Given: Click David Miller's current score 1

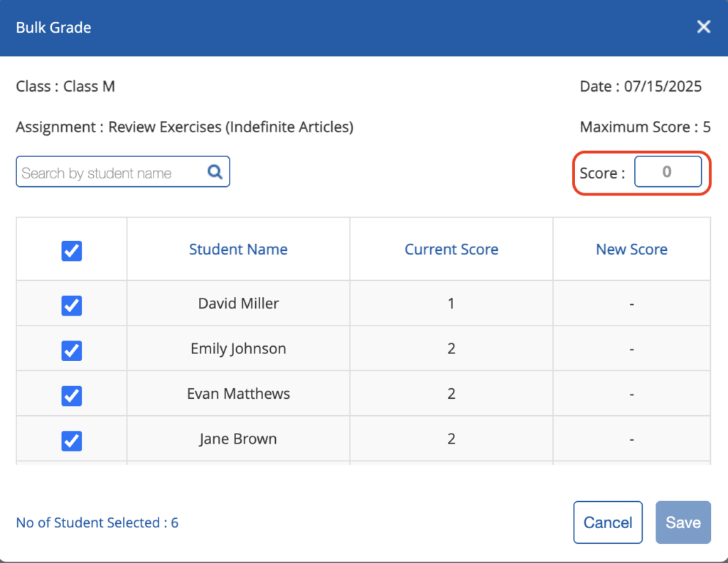Looking at the screenshot, I should point(451,304).
